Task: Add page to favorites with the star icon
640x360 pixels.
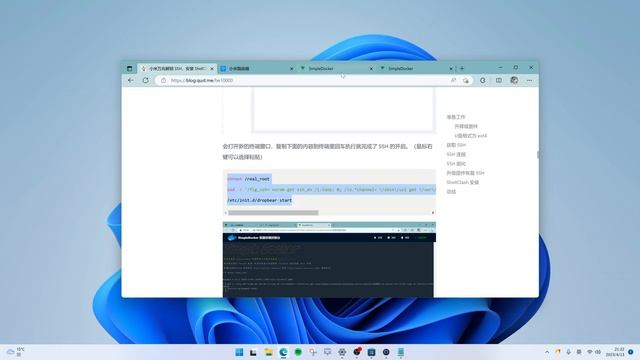Action: 466,80
